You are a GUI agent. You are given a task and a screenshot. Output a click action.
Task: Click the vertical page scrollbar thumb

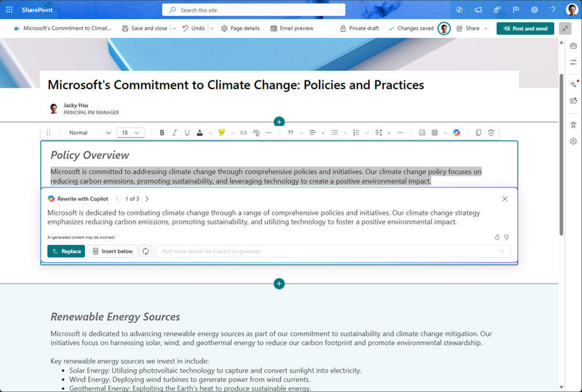(x=561, y=154)
